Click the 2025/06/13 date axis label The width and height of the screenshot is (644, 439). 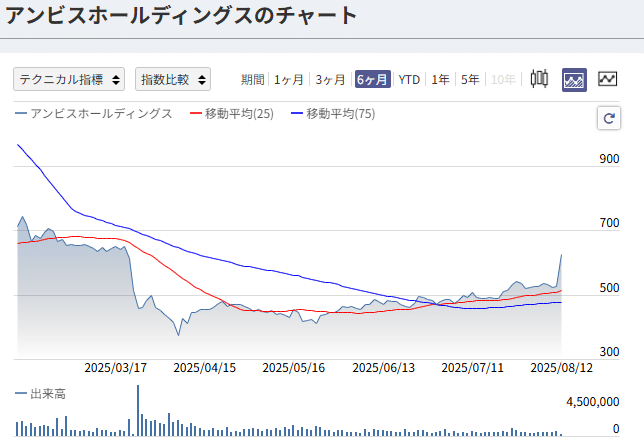pyautogui.click(x=384, y=368)
